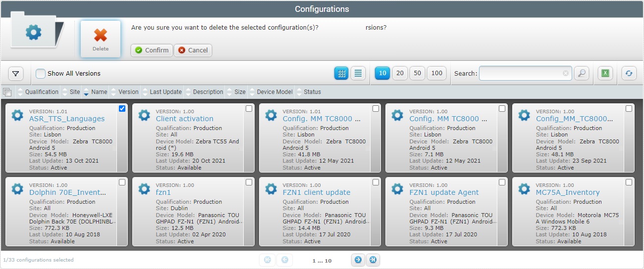Jump to first page arrow
The height and width of the screenshot is (269, 644).
pyautogui.click(x=268, y=260)
